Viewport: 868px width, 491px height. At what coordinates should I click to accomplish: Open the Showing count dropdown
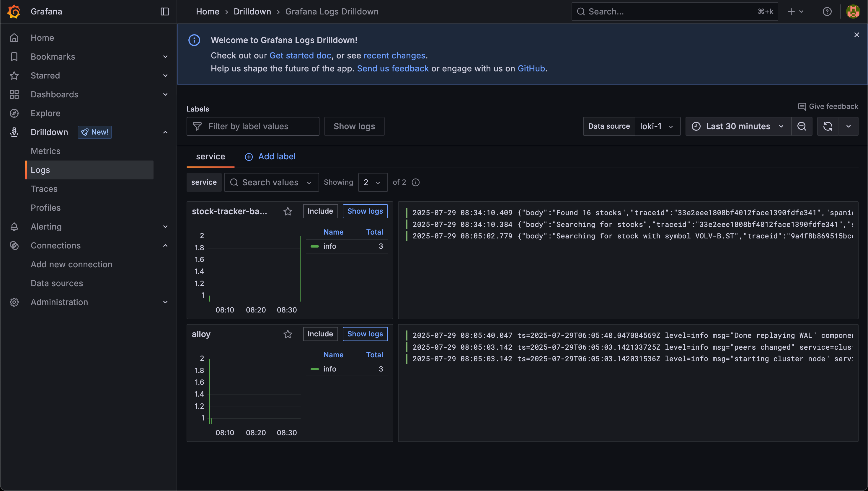pyautogui.click(x=372, y=182)
